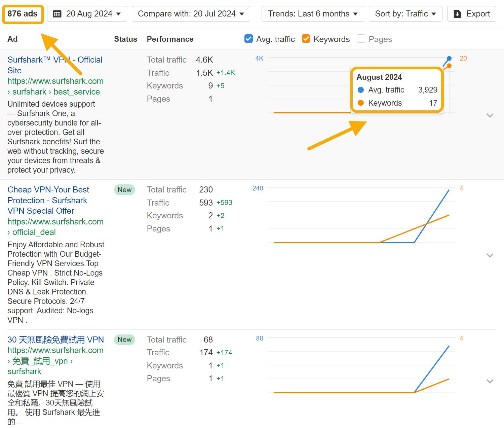Click the 876 ads counter
Viewport: 504px width, 428px height.
[23, 14]
